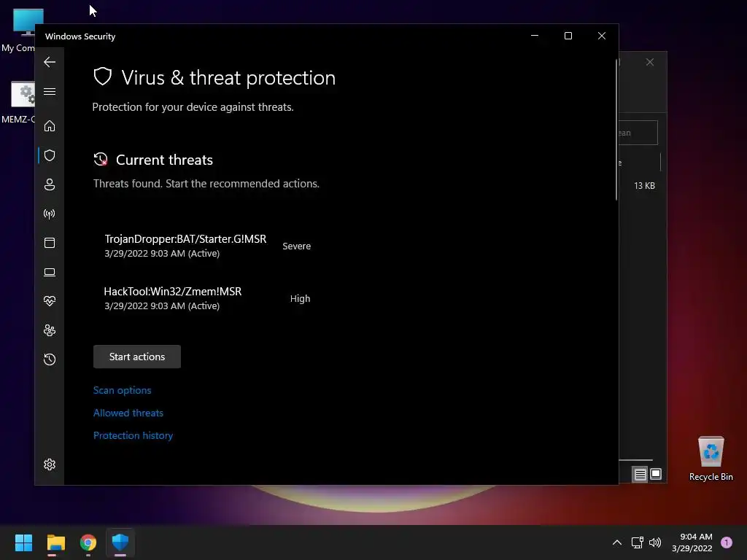Minimize the Windows Security window
The height and width of the screenshot is (560, 747).
[x=535, y=36]
